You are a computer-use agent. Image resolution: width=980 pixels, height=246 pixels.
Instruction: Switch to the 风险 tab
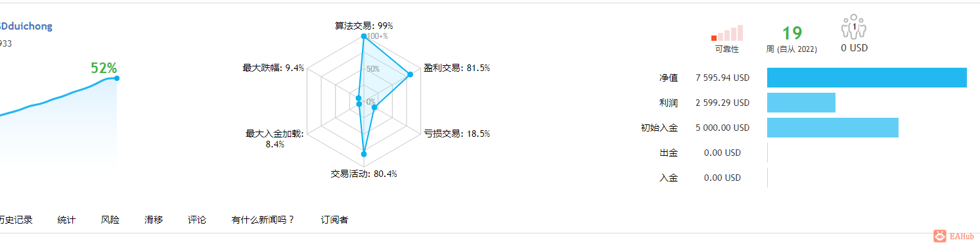[x=110, y=220]
